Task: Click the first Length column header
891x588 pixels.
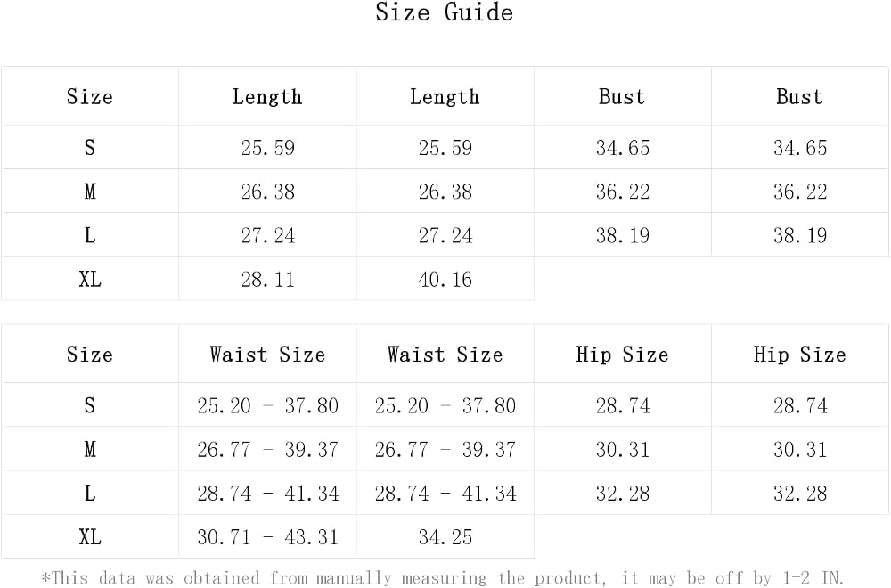Action: click(x=267, y=96)
